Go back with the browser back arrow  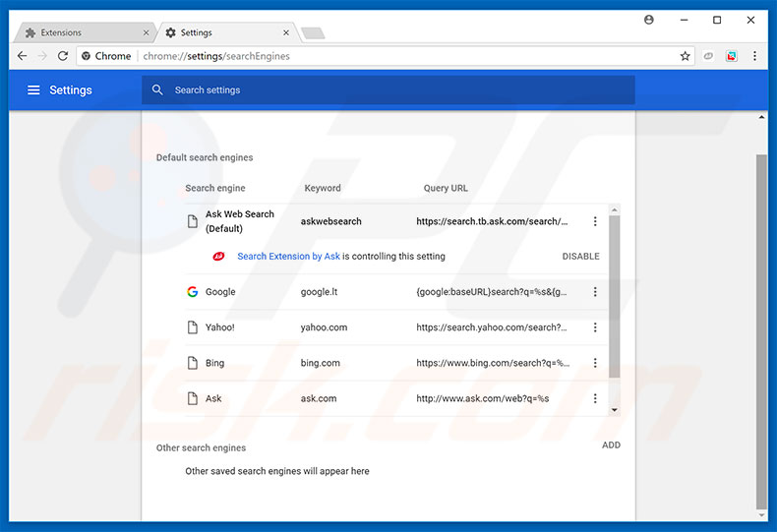point(23,56)
